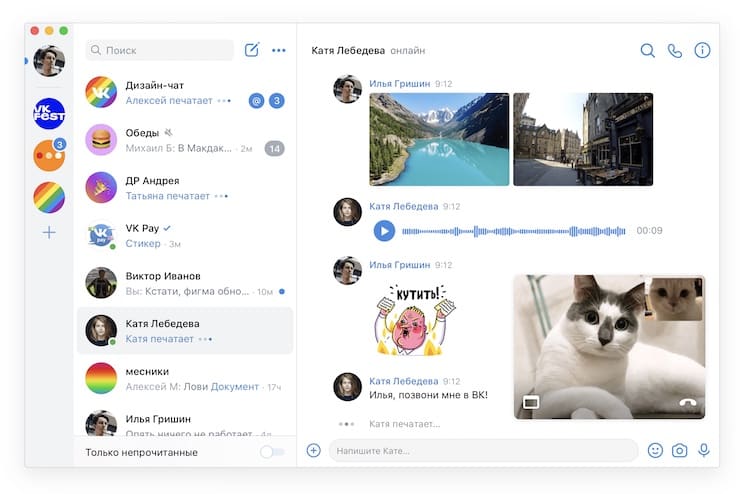The image size is (740, 494).
Task: Expand the video call window to full size
Action: point(531,402)
